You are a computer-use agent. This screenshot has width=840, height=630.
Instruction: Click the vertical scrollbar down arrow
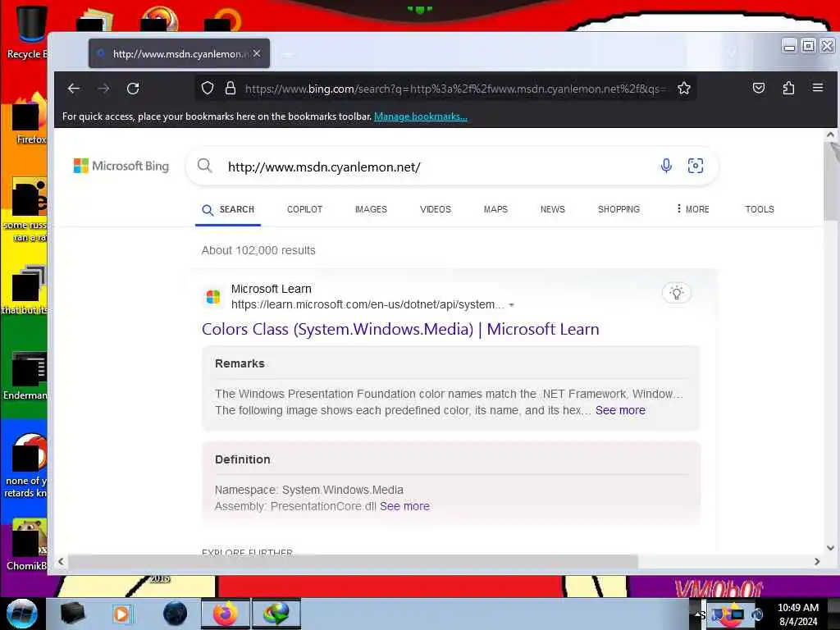[830, 547]
